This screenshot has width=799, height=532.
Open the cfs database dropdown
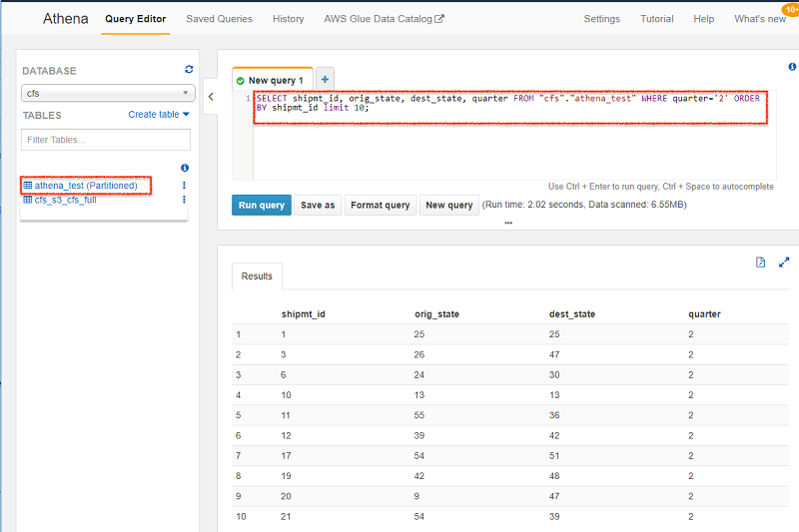tap(108, 93)
